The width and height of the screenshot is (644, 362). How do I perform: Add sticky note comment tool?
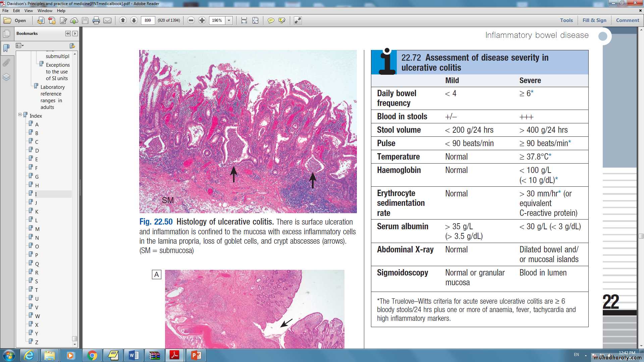[x=271, y=20]
